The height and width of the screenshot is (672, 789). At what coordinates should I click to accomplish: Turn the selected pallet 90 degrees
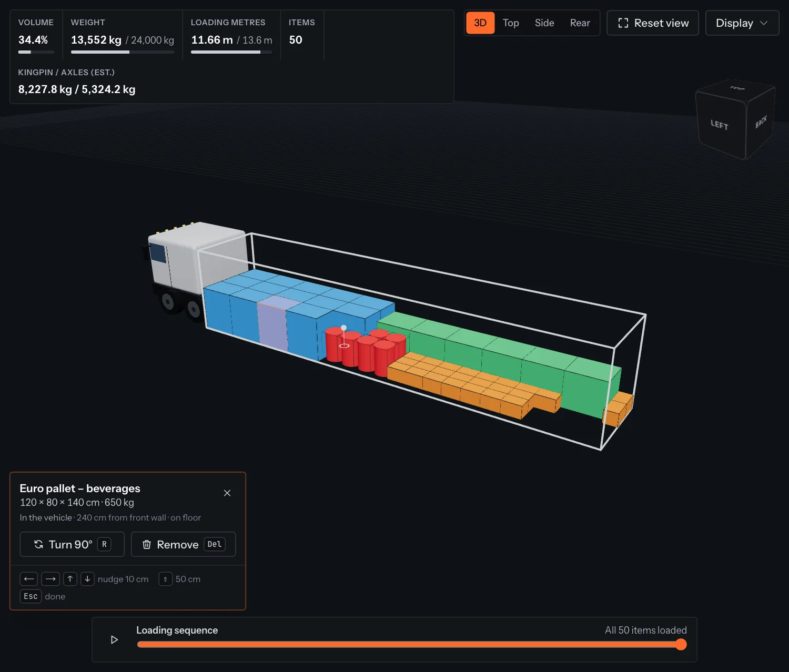click(x=72, y=544)
